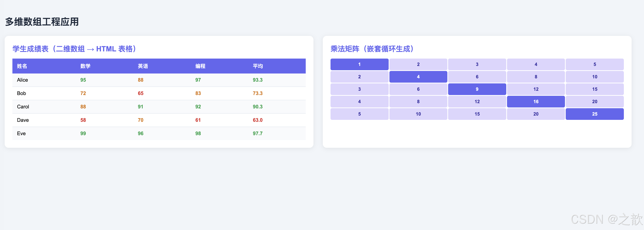Click cell 10 in the matrix row ending with 25
This screenshot has height=230, width=644.
418,114
